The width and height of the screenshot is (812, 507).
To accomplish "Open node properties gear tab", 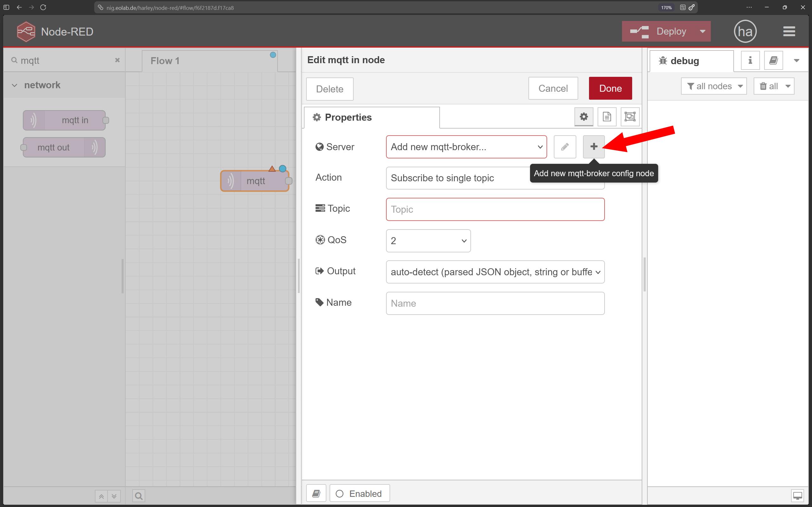I will coord(584,117).
